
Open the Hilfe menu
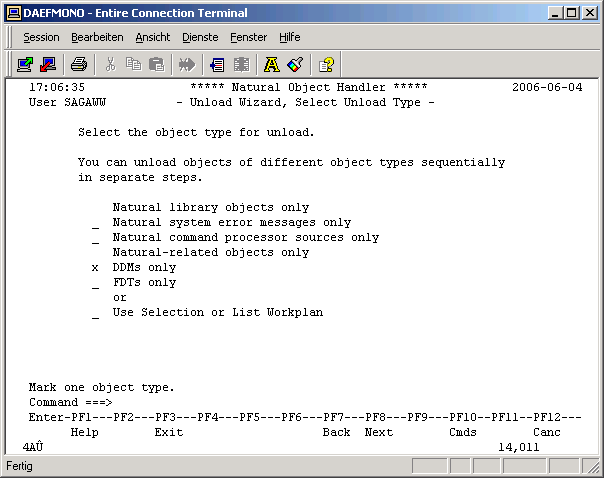[x=290, y=37]
